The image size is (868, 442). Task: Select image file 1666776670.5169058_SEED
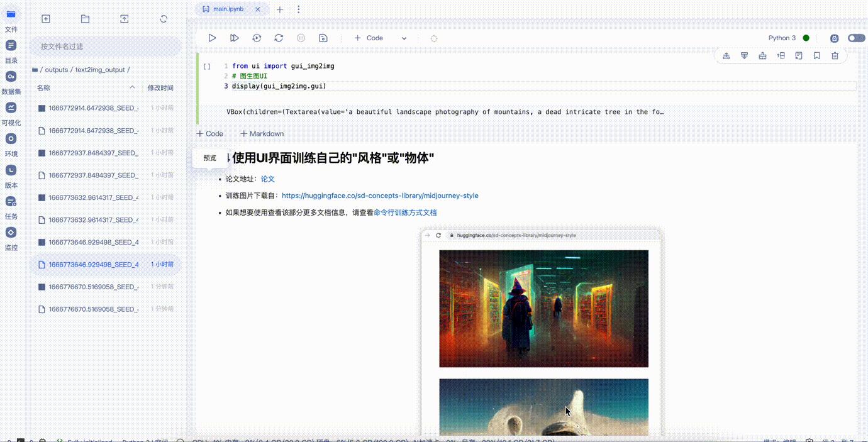pos(106,287)
